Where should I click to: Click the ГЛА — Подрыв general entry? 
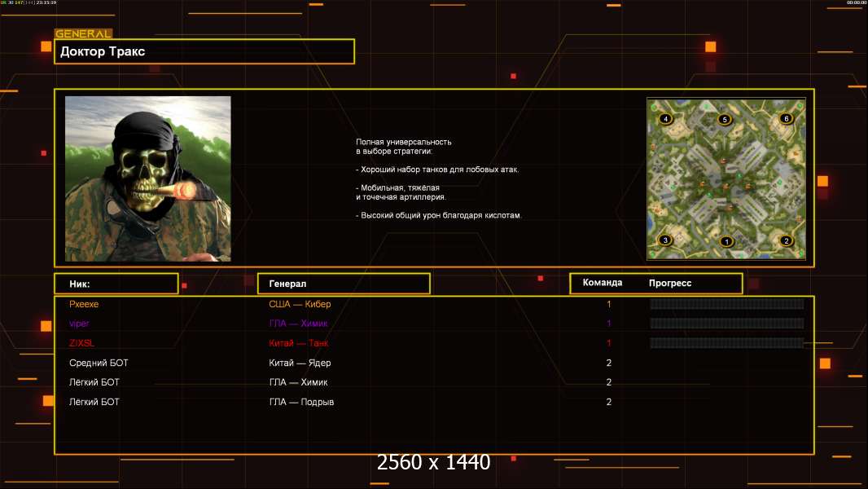(301, 402)
